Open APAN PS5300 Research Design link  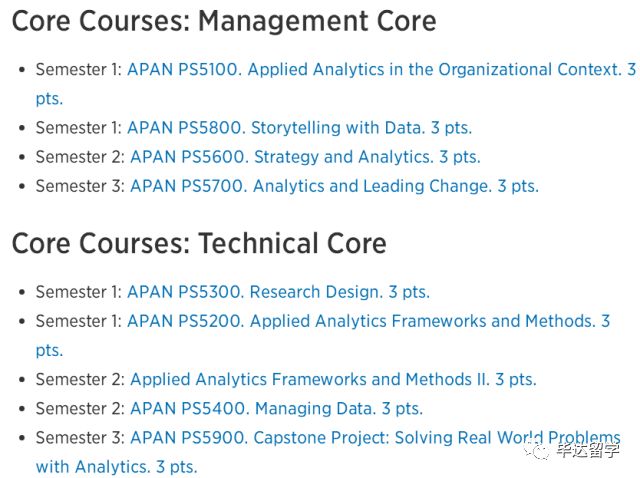pyautogui.click(x=278, y=292)
